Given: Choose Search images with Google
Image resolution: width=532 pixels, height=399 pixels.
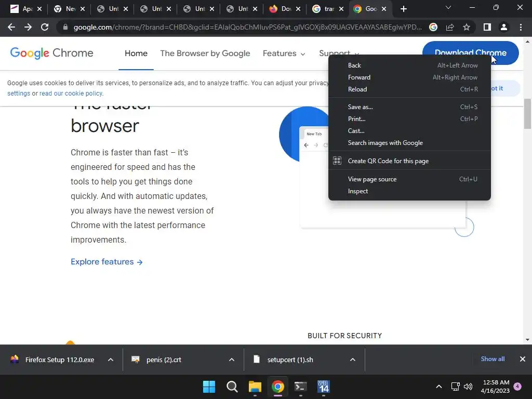Looking at the screenshot, I should click(x=409, y=143).
